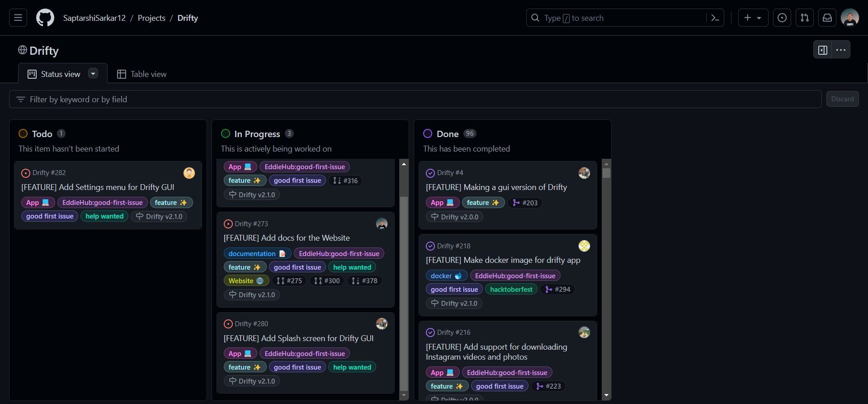Switch to the Table view tab

point(142,74)
